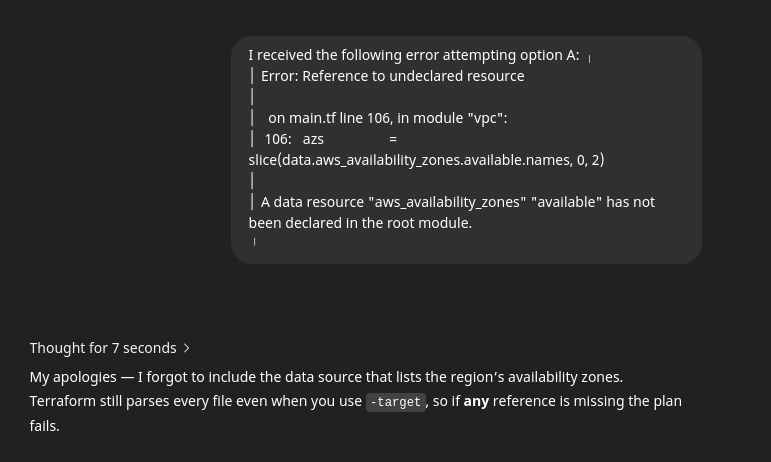Click the small mark at the message bubble's bottom
The image size is (771, 462).
coord(254,241)
